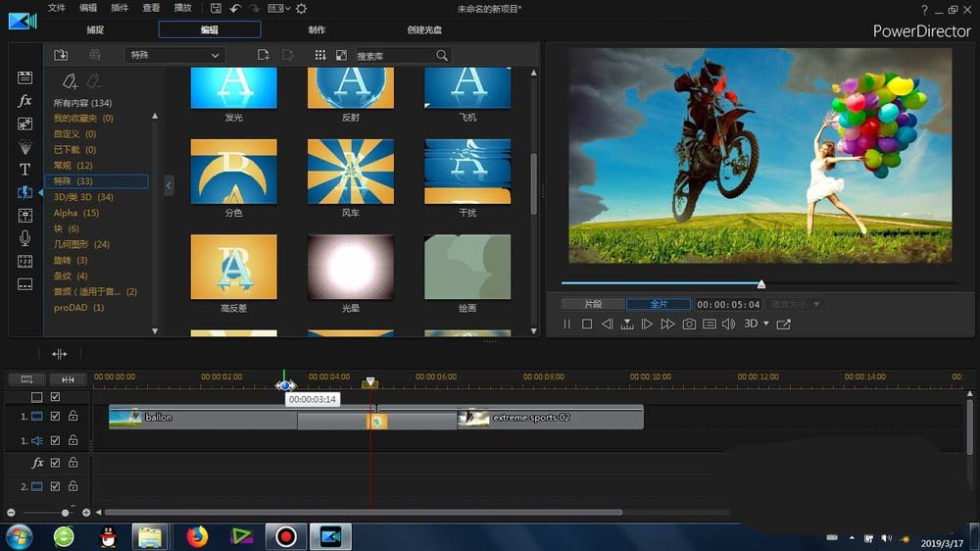Click the split clip icon above timeline
The width and height of the screenshot is (980, 551).
(x=60, y=354)
